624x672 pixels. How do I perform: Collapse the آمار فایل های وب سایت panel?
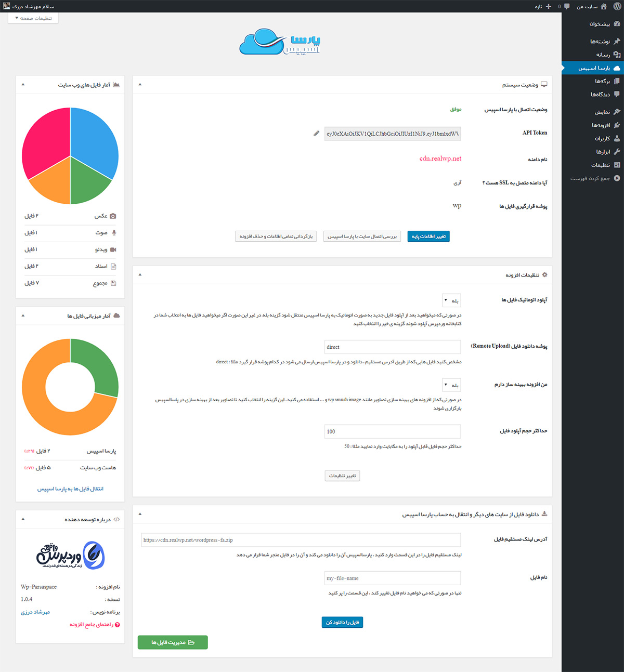tap(23, 84)
